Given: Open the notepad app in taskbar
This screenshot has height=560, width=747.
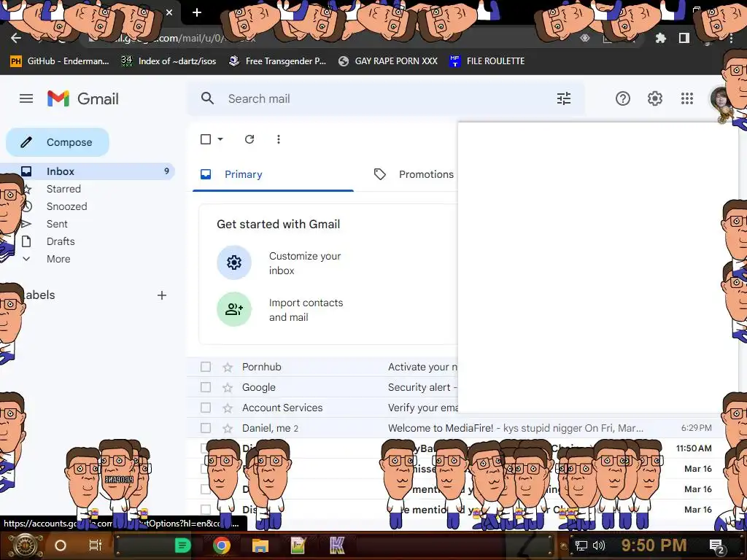Looking at the screenshot, I should 298,545.
